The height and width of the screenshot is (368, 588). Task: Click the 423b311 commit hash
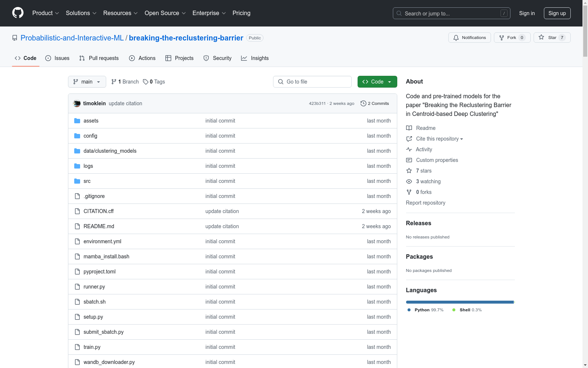coord(317,103)
